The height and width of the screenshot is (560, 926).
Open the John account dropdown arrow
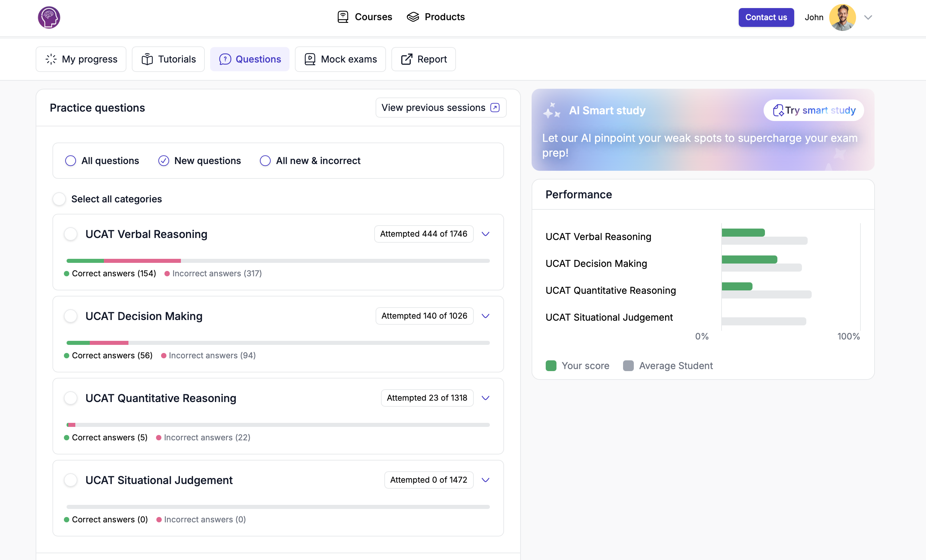click(868, 17)
